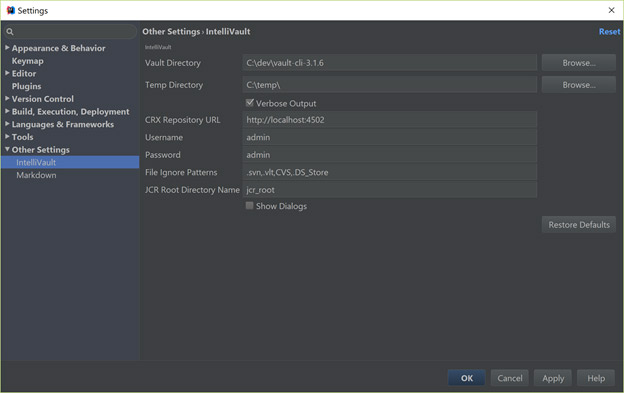Viewport: 624px width, 393px height.
Task: Expand the Tools section arrow
Action: click(x=7, y=137)
